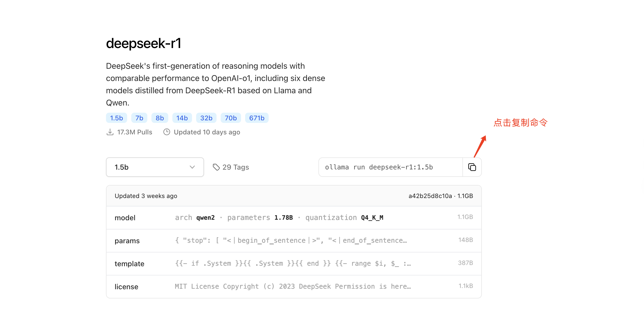This screenshot has width=644, height=325.
Task: Click the tag icon beside 29 Tags
Action: click(216, 167)
